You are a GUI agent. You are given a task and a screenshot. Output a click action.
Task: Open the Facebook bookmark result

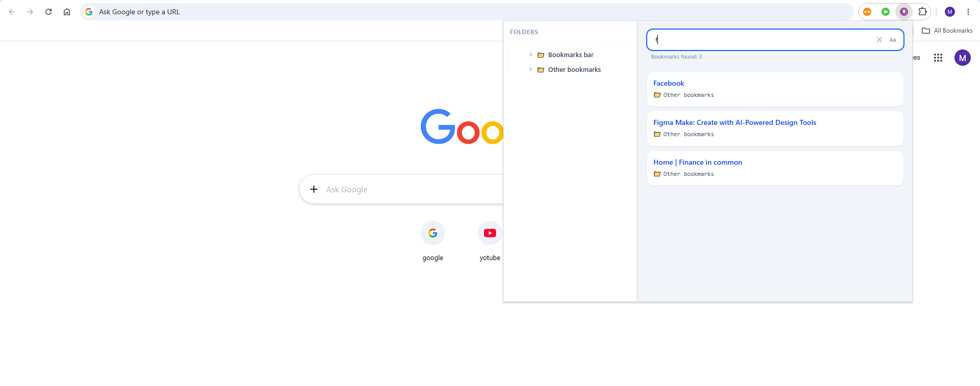(669, 83)
